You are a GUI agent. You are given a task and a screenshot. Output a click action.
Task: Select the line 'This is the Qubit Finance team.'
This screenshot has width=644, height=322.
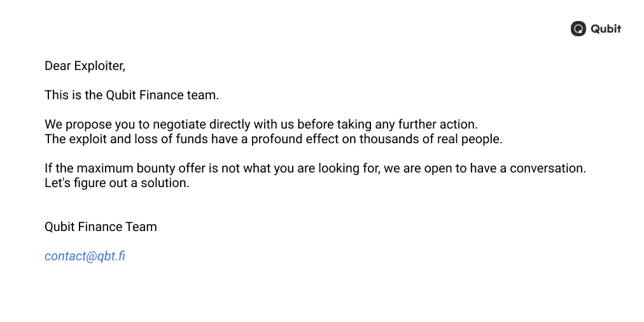coord(132,95)
